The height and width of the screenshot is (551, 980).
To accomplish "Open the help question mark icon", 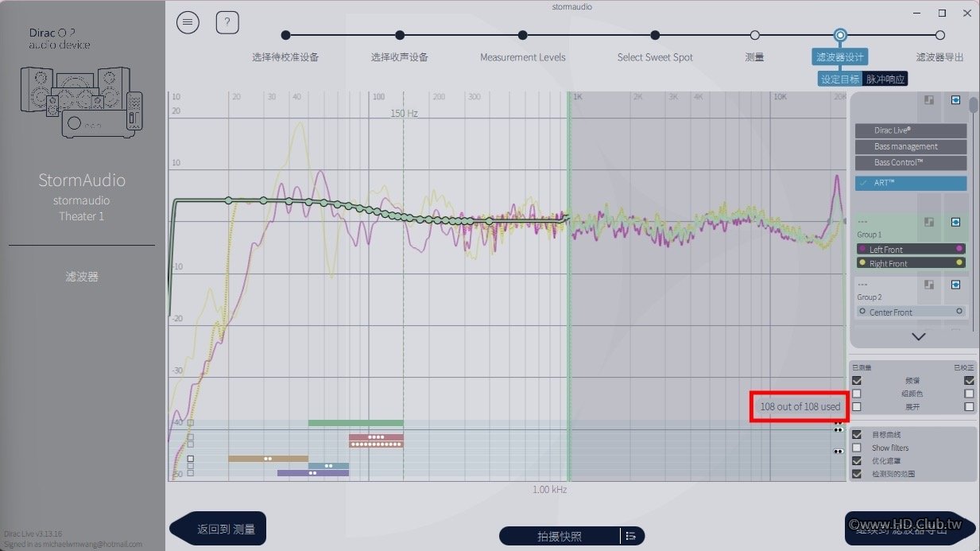I will click(x=227, y=22).
